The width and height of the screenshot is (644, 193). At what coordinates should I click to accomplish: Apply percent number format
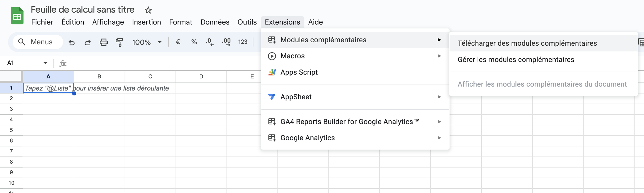[194, 42]
